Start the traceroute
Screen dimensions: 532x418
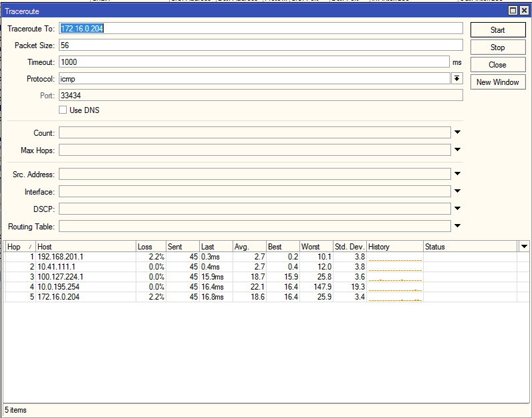pyautogui.click(x=498, y=30)
